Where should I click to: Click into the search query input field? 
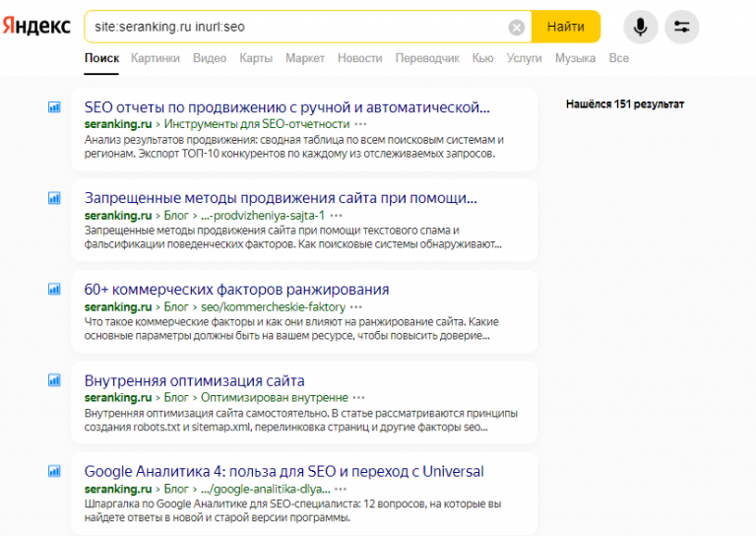(295, 27)
